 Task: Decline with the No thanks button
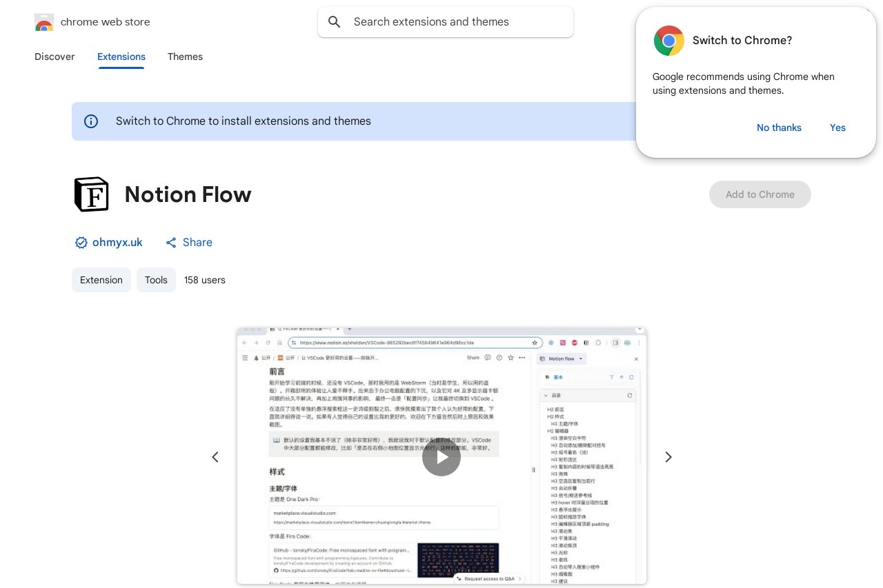pyautogui.click(x=779, y=128)
